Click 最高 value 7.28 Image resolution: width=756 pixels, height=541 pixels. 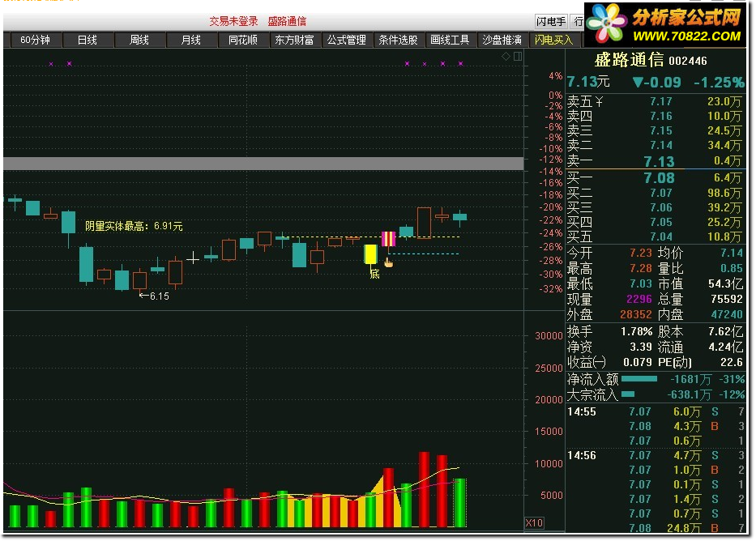click(x=641, y=268)
